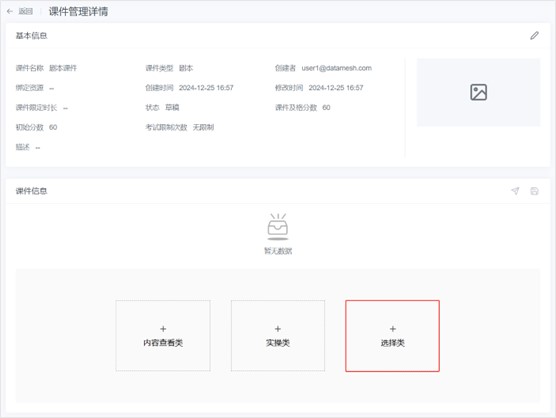556x418 pixels.
Task: Open the courseware cover image placeholder
Action: tap(478, 92)
